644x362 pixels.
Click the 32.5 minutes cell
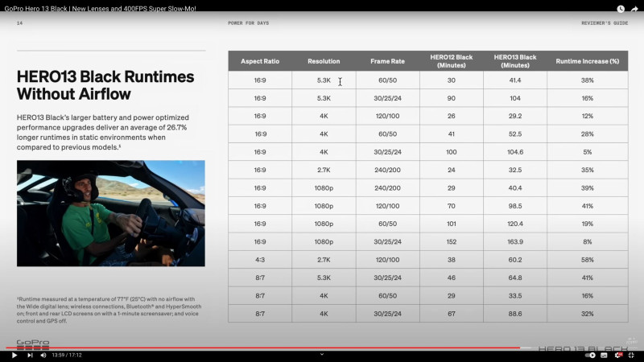(515, 170)
